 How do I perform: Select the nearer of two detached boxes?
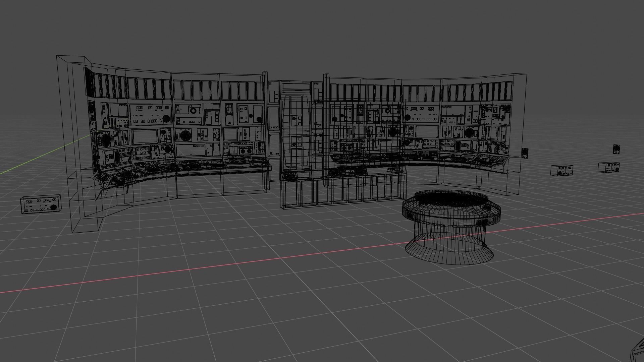[x=562, y=170]
